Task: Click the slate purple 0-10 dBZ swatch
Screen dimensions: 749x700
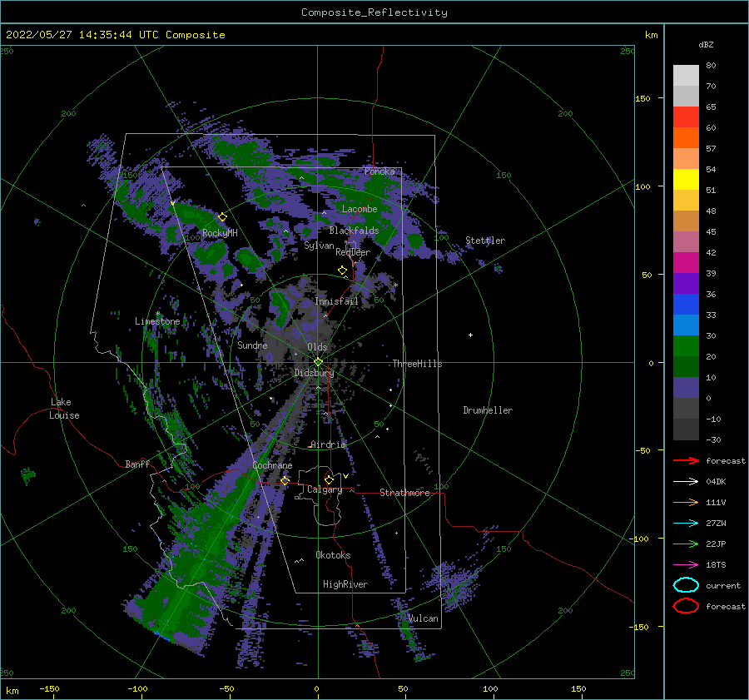Action: coord(686,388)
